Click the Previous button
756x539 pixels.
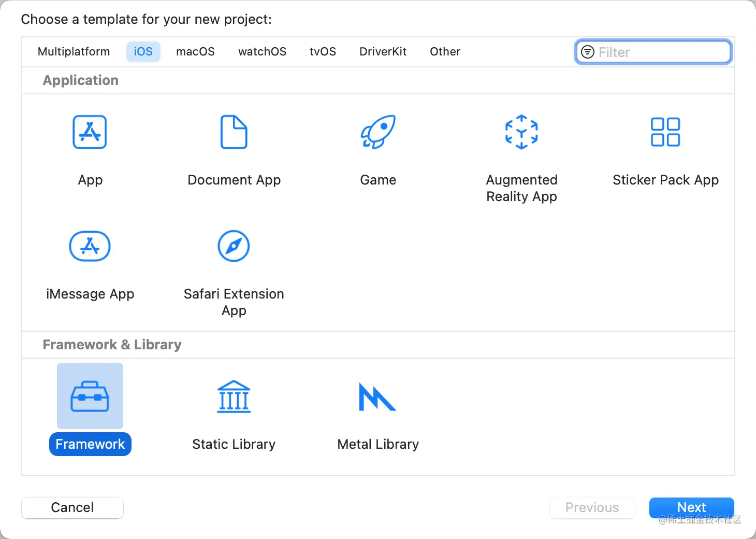tap(592, 507)
